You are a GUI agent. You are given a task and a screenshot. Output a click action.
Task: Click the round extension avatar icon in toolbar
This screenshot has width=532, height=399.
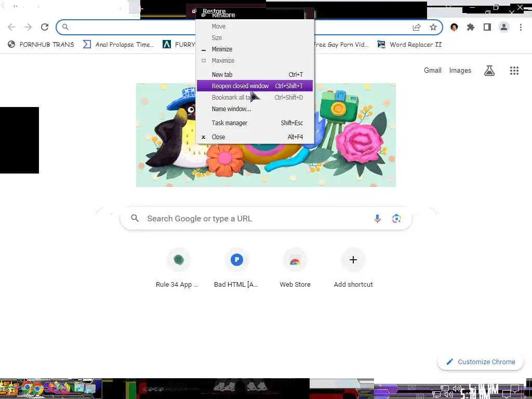tap(454, 27)
